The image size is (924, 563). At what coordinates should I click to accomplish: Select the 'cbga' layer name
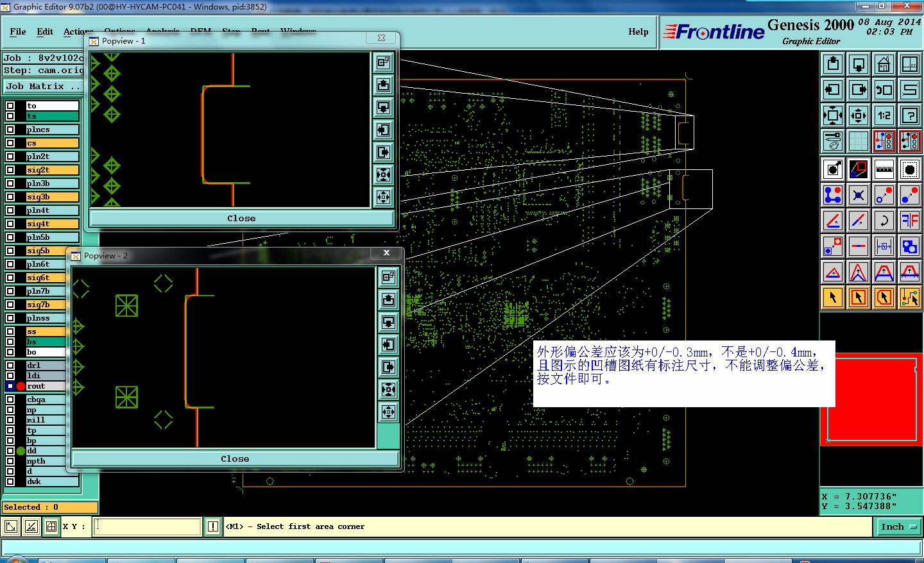(46, 399)
